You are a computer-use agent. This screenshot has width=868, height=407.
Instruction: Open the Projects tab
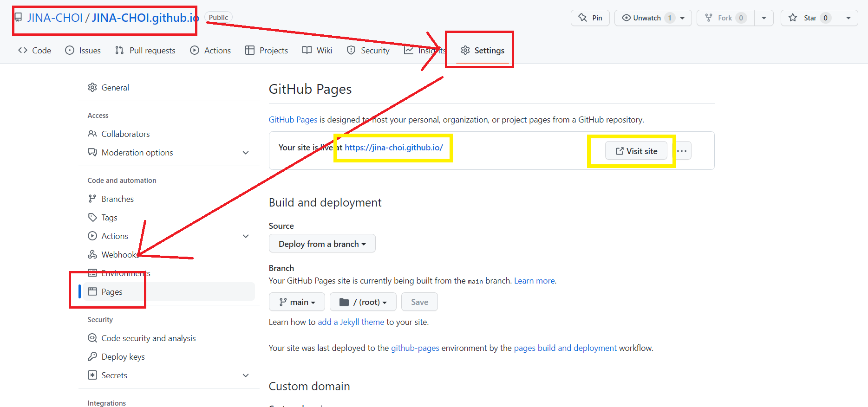(x=267, y=50)
